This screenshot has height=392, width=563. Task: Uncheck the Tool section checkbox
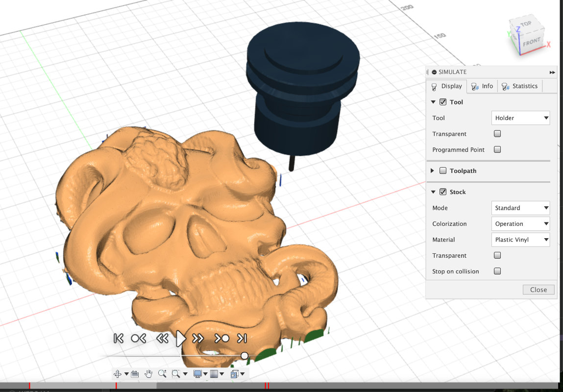443,102
